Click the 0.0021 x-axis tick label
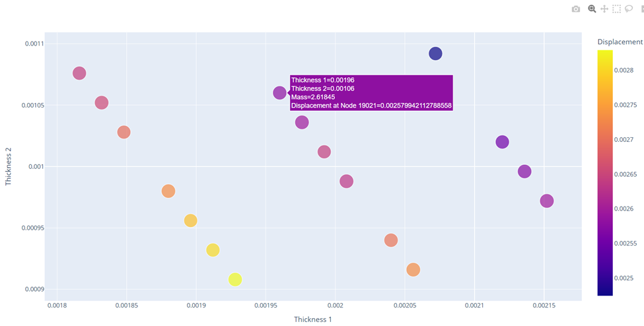Viewport: 644px width, 326px height. (474, 306)
